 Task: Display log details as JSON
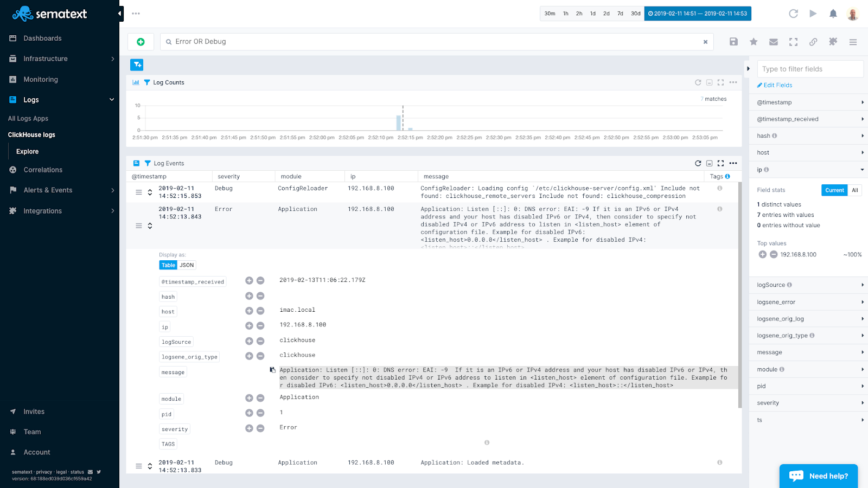[x=187, y=265]
